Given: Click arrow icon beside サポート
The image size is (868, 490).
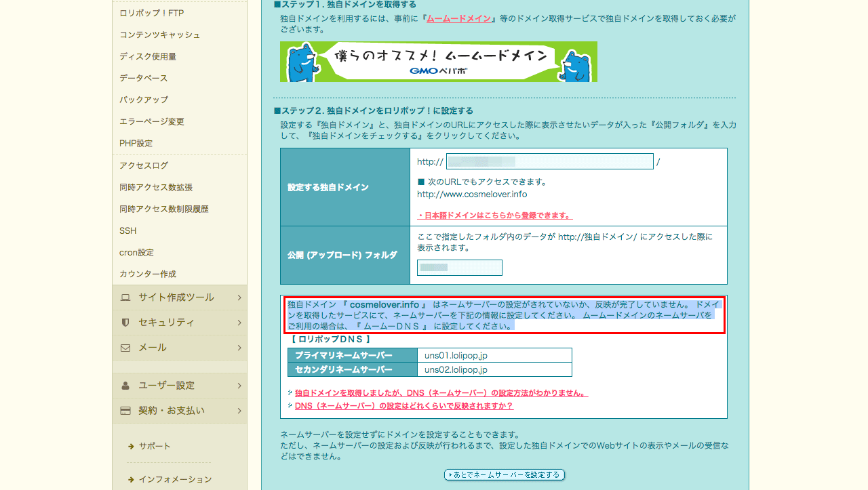Looking at the screenshot, I should pos(131,446).
